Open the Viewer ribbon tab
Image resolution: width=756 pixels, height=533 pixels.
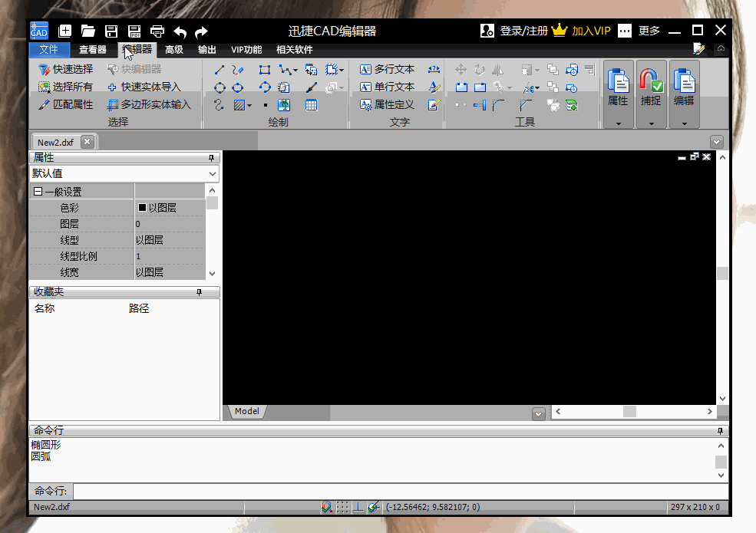pos(93,50)
